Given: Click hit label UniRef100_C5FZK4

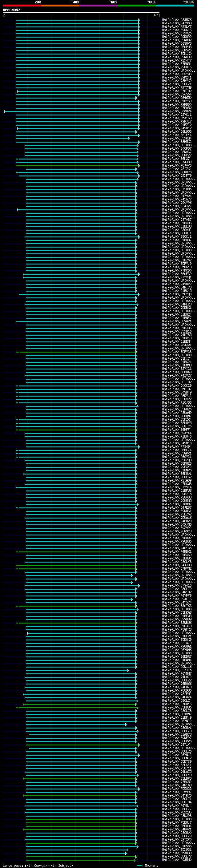Looking at the screenshot, I should click(x=177, y=419).
